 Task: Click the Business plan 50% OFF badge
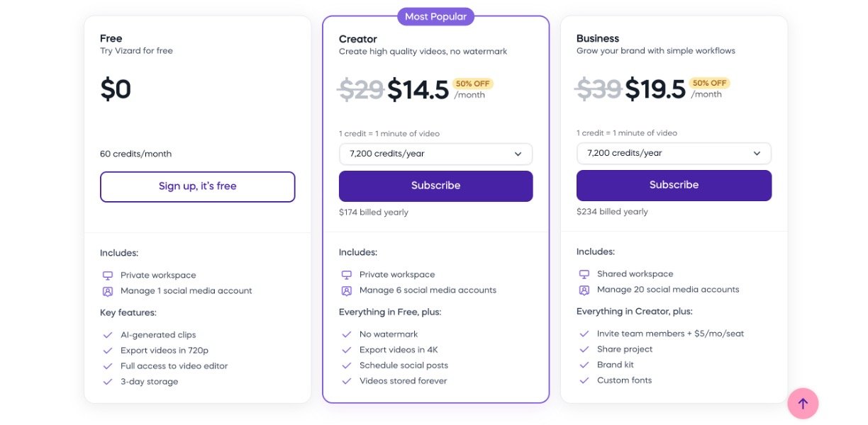[x=710, y=83]
